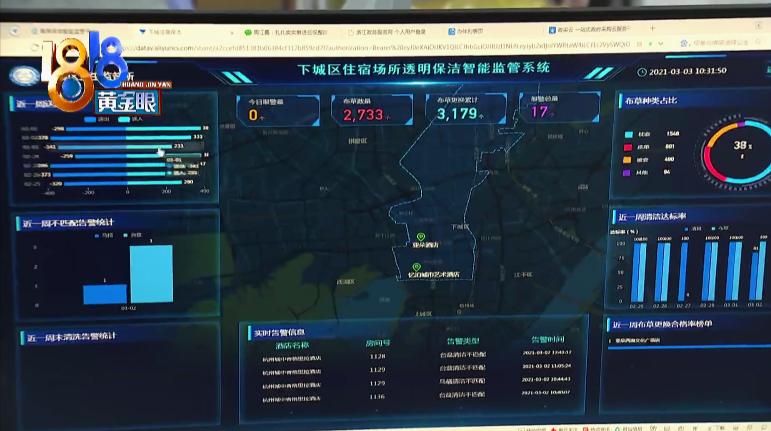Click the timestamp 2021-03-03 10:31:50
This screenshot has width=771, height=431.
coord(688,71)
